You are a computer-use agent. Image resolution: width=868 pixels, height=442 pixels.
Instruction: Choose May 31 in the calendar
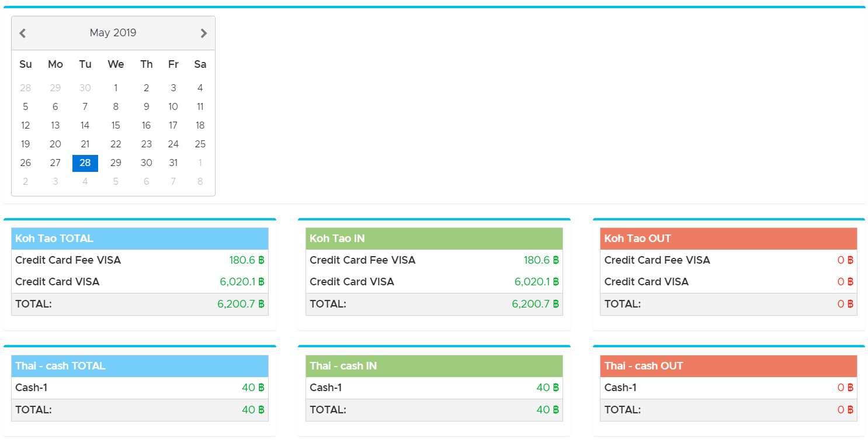click(x=173, y=163)
